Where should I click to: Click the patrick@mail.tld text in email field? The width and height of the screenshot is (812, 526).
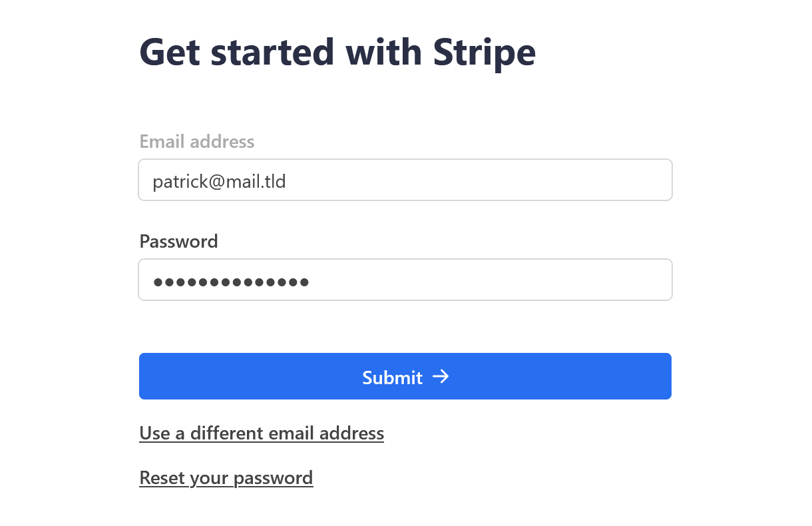pos(219,180)
